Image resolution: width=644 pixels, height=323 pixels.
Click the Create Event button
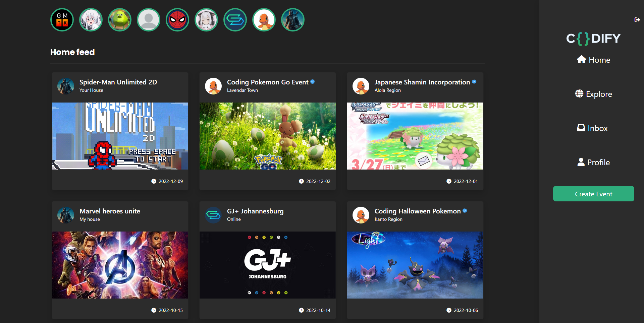[x=593, y=194]
